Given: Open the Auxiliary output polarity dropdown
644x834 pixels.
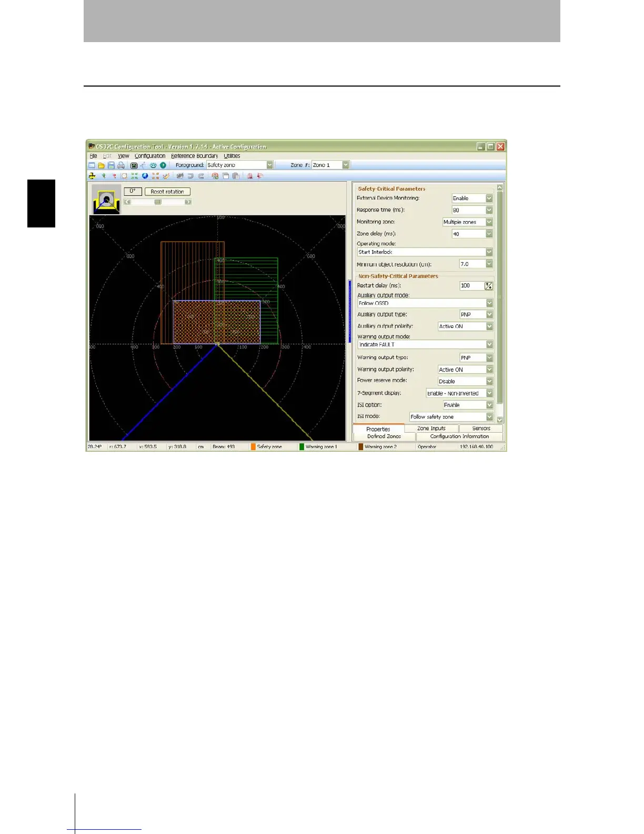Looking at the screenshot, I should click(489, 326).
